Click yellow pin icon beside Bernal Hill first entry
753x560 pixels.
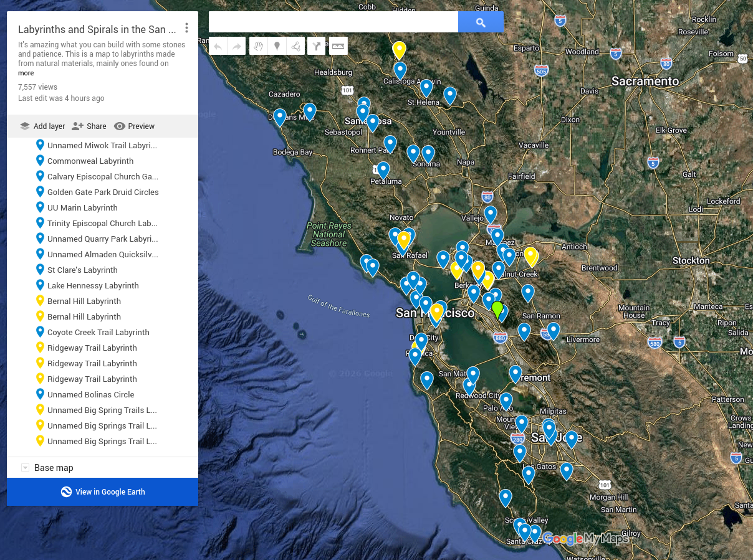[x=41, y=300]
